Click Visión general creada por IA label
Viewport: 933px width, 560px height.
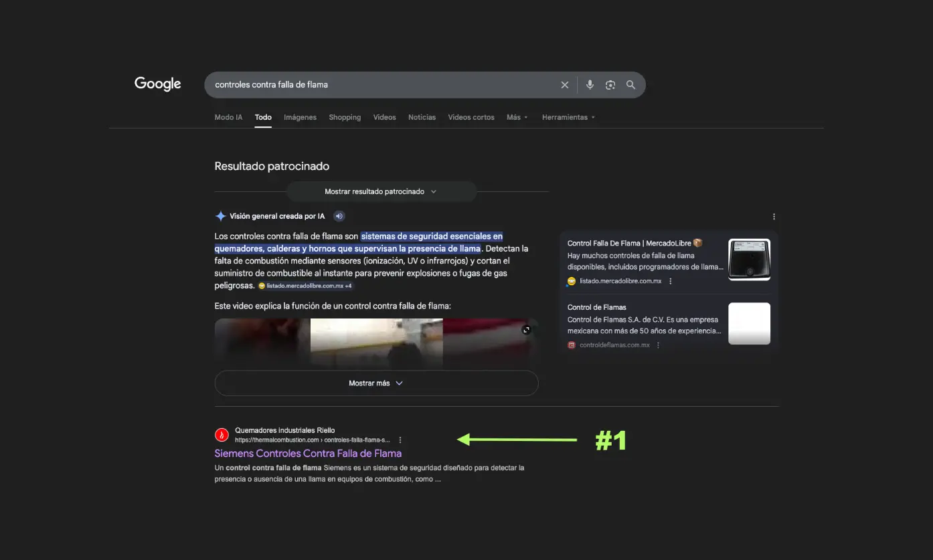(277, 216)
